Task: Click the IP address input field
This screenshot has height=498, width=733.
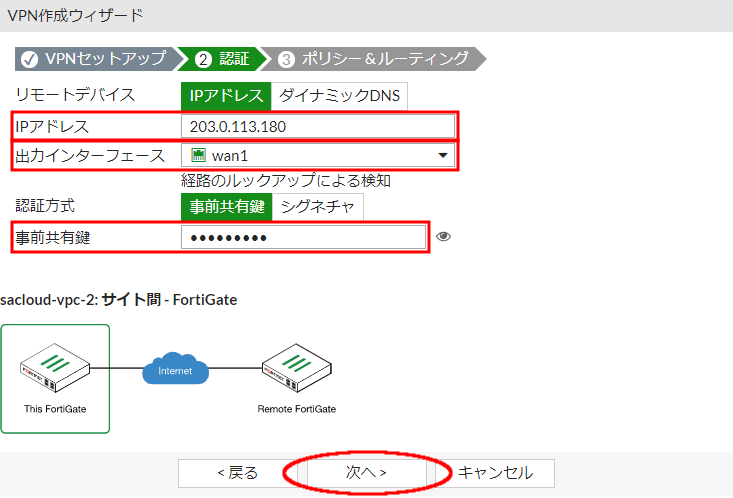Action: point(318,126)
